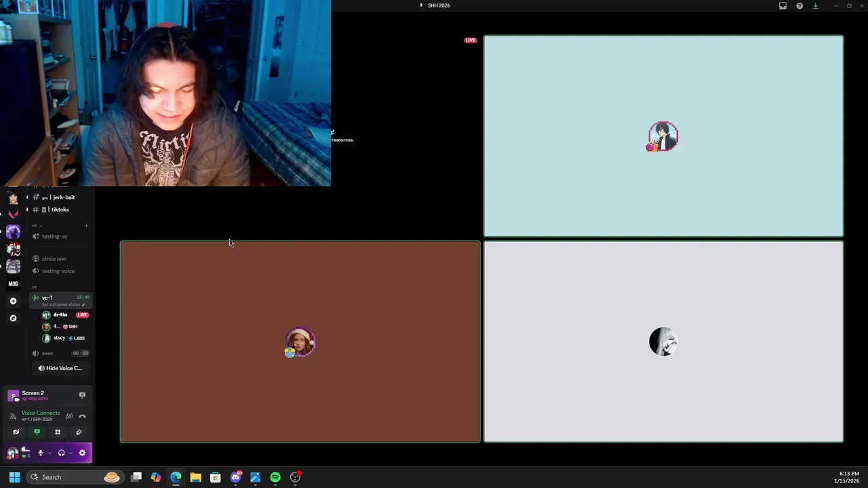
Task: Open the purple server icon below Valorant
Action: coord(13,232)
